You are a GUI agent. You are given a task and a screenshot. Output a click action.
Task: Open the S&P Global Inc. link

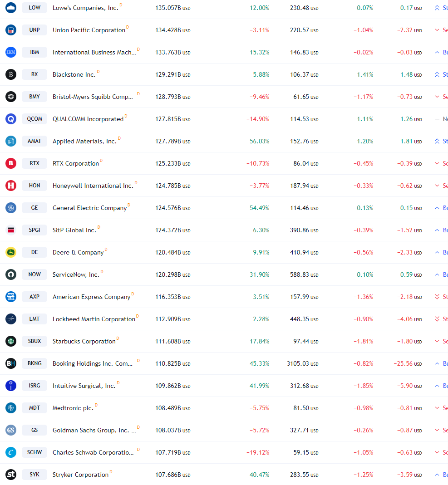click(x=74, y=230)
